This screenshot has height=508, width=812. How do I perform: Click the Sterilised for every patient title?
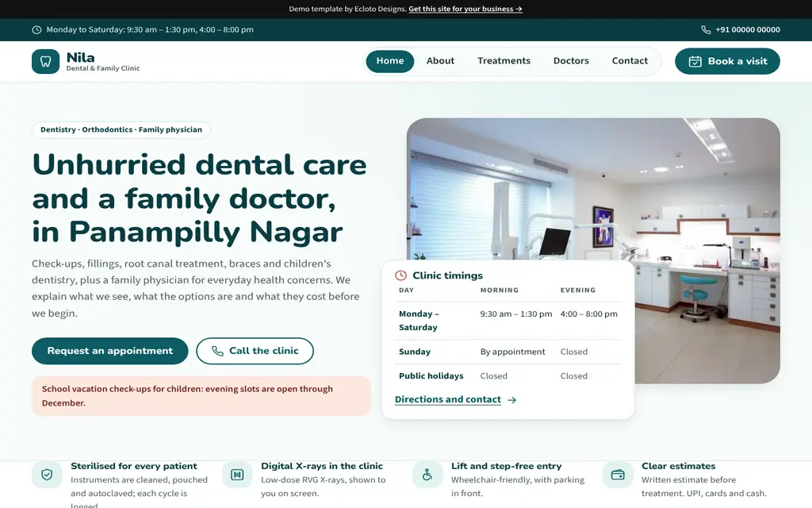[x=133, y=466]
